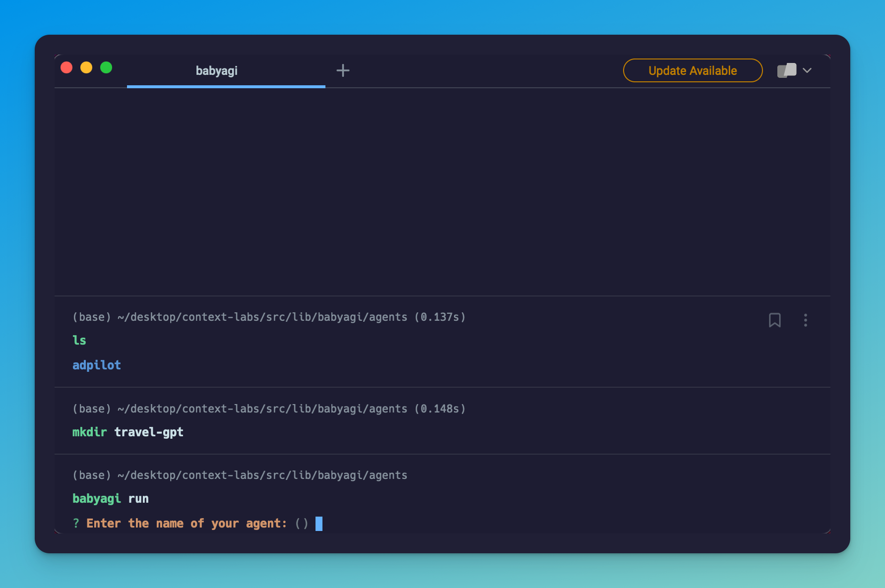
Task: Click the ls command text
Action: tap(79, 341)
